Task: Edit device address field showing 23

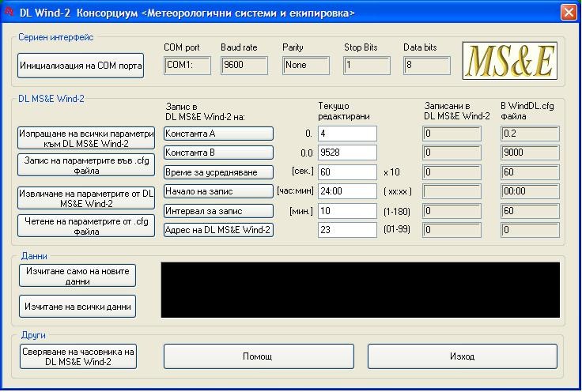Action: 347,229
